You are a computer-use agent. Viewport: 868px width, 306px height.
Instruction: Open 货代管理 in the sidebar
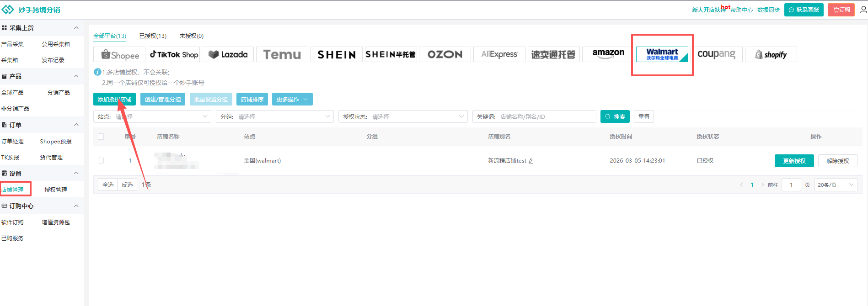[x=51, y=158]
